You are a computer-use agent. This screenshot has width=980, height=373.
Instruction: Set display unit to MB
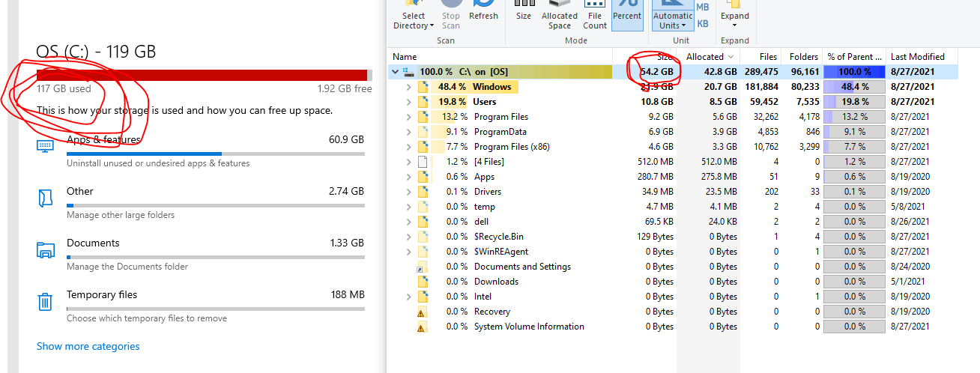point(703,7)
